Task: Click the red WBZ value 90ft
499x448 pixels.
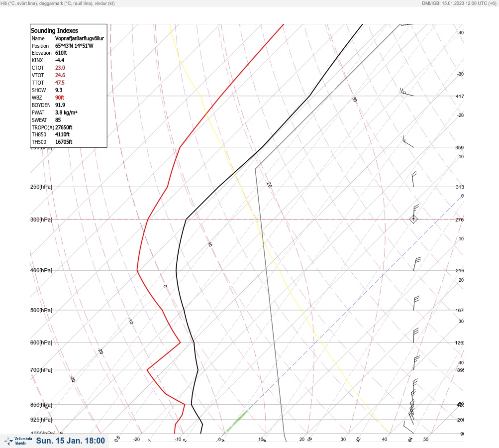Action: pyautogui.click(x=60, y=98)
